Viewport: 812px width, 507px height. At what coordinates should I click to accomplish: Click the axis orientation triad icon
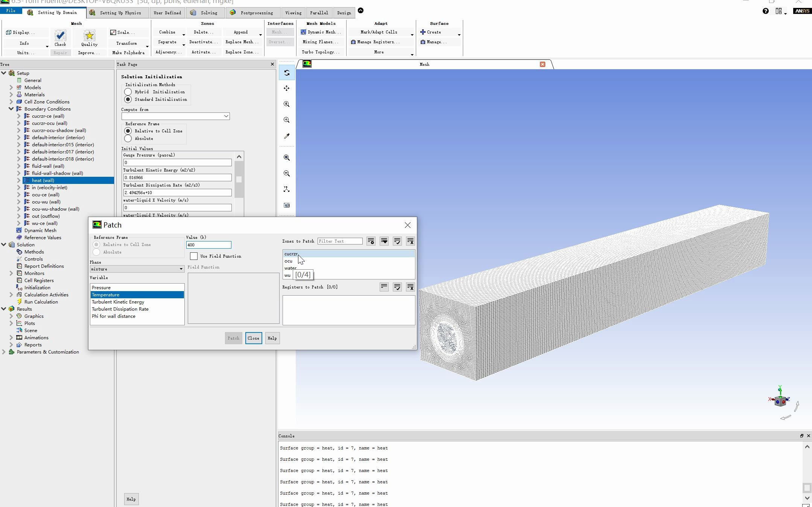pyautogui.click(x=287, y=189)
